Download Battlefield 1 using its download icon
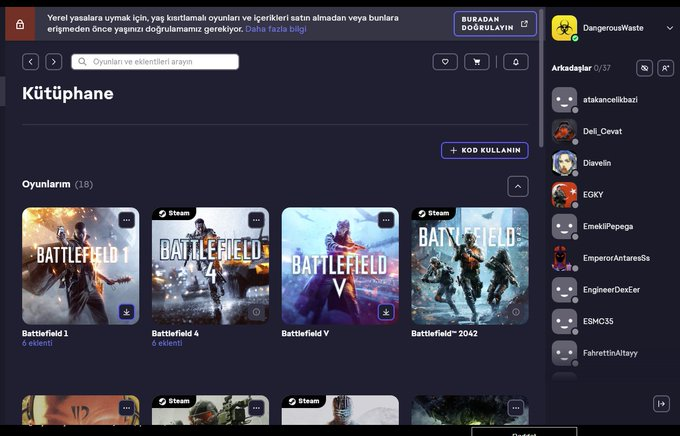Viewport: 680px width, 436px height. pos(127,312)
